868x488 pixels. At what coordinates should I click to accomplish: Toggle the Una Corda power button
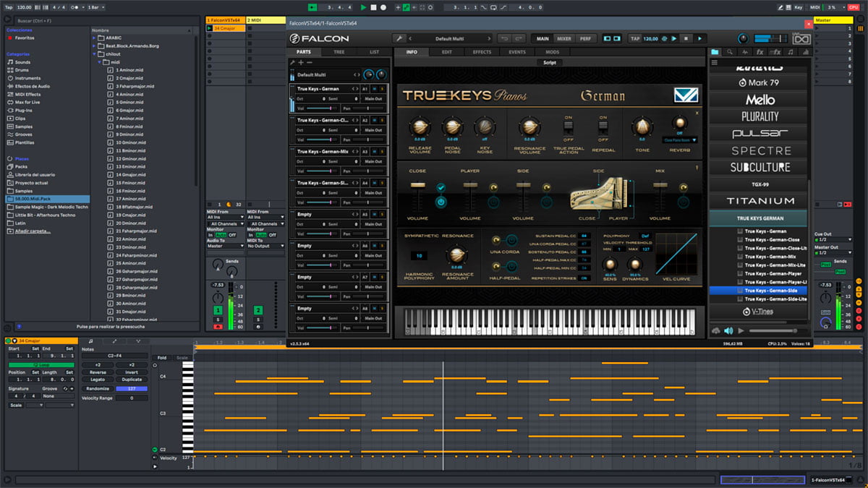tap(512, 240)
